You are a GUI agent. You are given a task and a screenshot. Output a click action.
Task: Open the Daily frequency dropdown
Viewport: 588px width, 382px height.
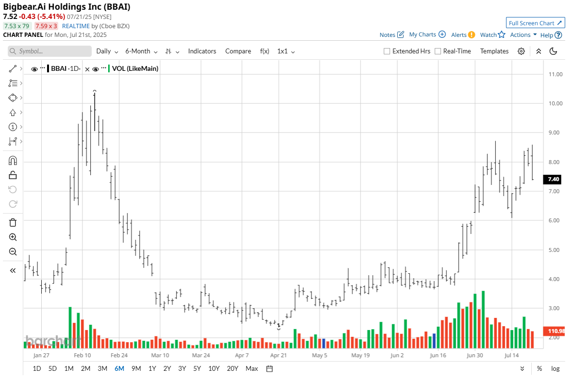107,51
